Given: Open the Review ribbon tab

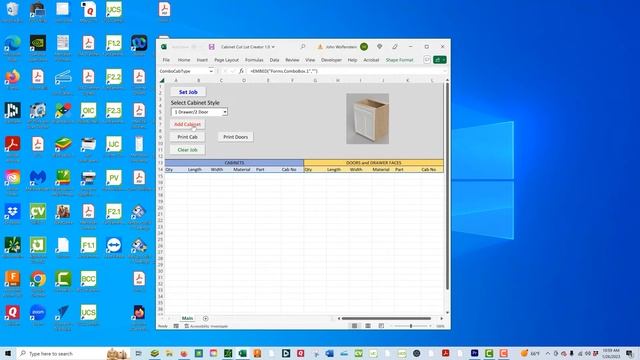Looking at the screenshot, I should pyautogui.click(x=292, y=60).
